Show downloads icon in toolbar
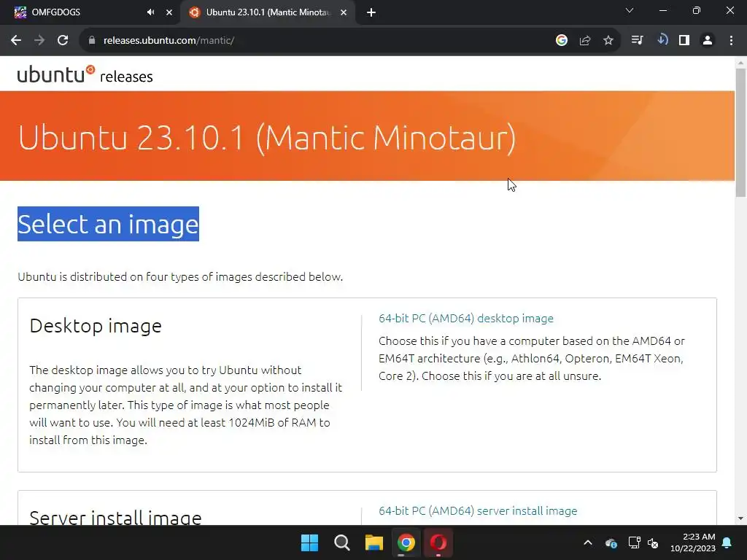The height and width of the screenshot is (560, 747). tap(662, 40)
